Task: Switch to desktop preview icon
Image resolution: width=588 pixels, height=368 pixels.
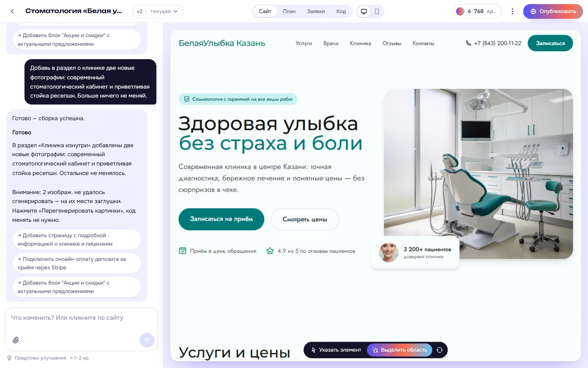Action: pos(364,11)
